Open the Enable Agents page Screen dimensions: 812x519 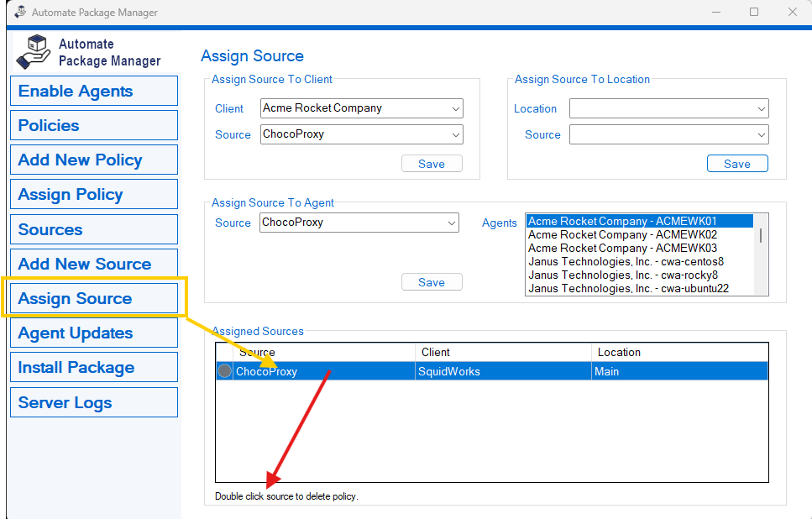pyautogui.click(x=93, y=91)
